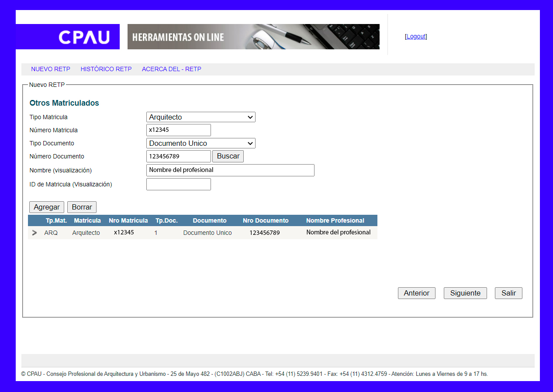Click the CPAU footer copyright text

click(254, 374)
